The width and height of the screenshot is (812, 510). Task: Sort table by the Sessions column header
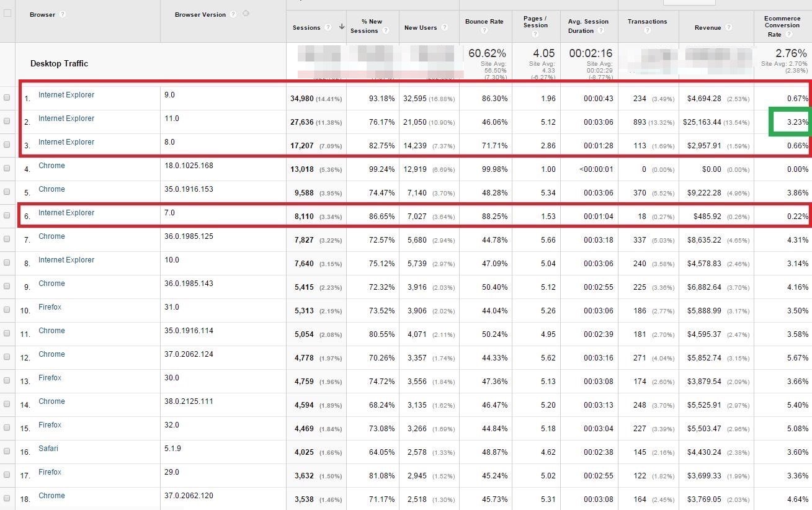pyautogui.click(x=306, y=27)
